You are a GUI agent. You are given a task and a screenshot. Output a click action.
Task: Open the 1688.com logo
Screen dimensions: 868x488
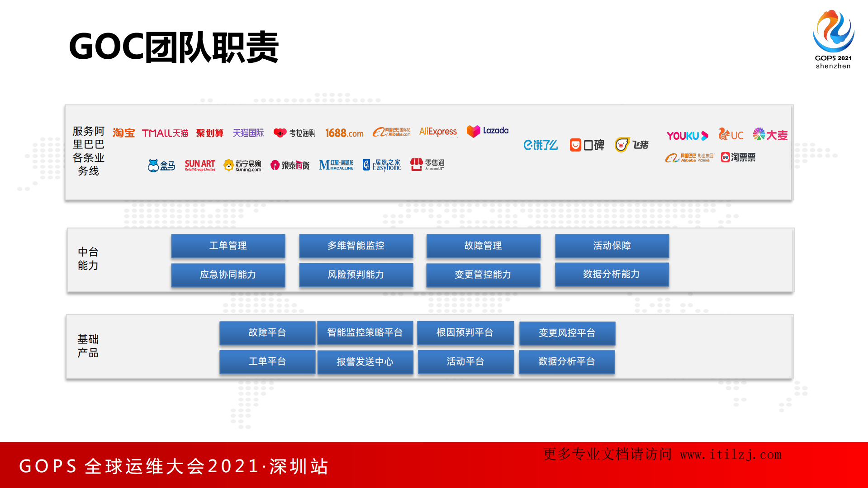point(344,133)
